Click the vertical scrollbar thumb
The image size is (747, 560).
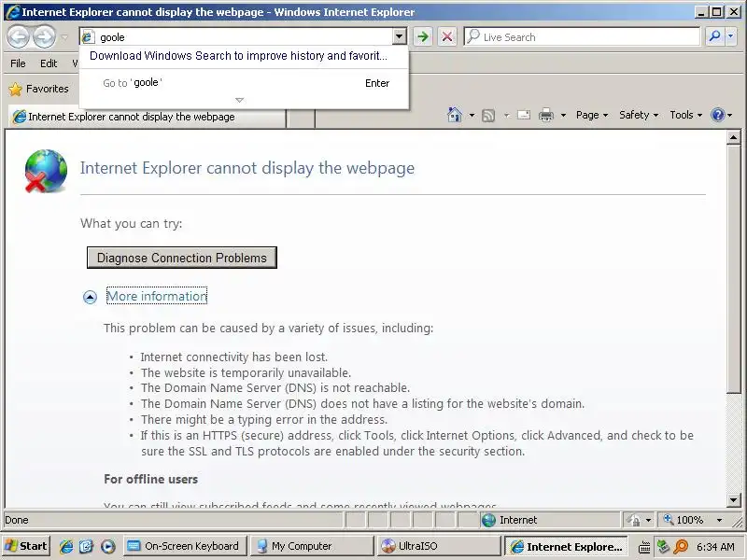pyautogui.click(x=733, y=269)
